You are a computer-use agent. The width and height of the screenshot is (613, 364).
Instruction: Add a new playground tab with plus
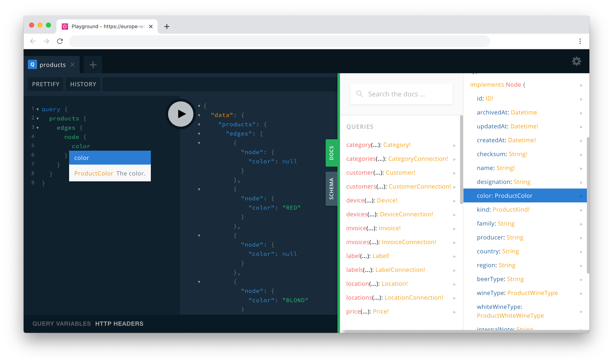93,65
